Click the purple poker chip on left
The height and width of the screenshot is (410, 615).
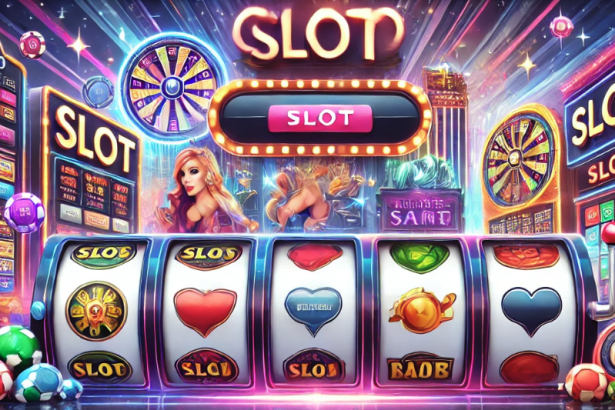tap(25, 212)
